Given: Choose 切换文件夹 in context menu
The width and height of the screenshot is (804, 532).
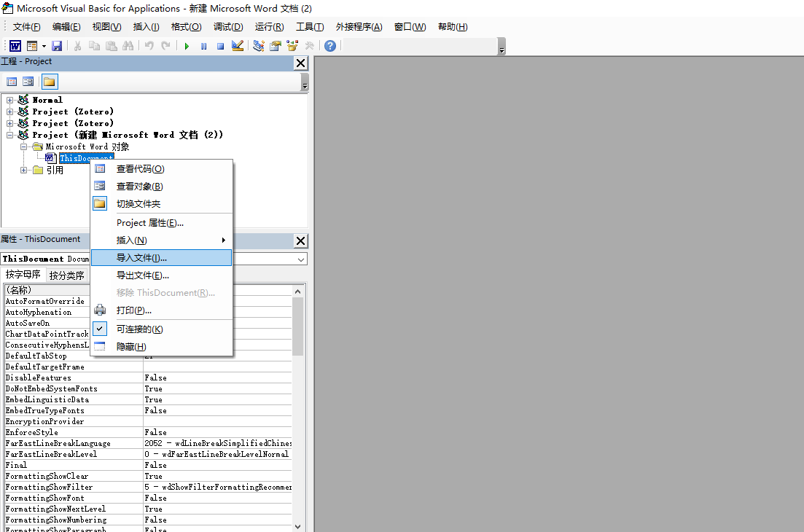Looking at the screenshot, I should pos(162,204).
